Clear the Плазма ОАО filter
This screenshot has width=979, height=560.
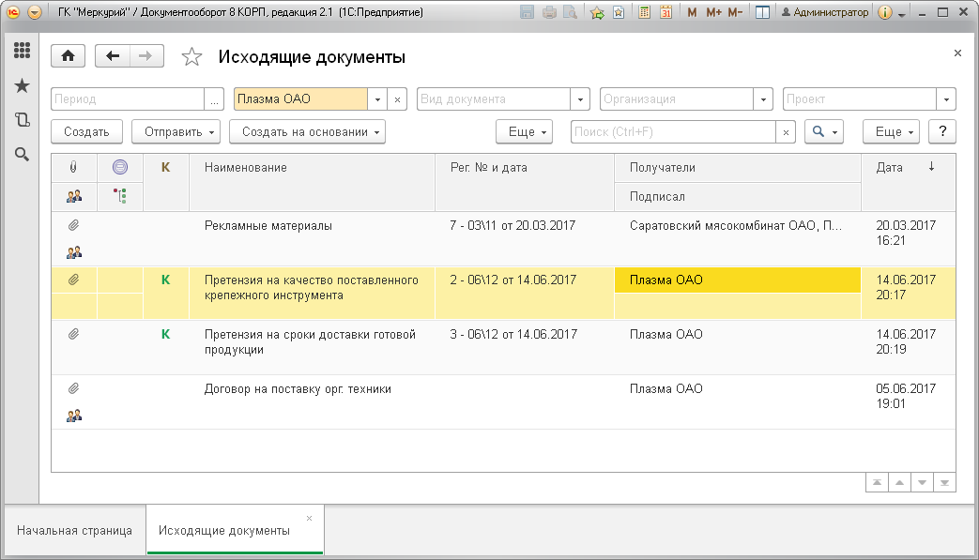(x=397, y=99)
